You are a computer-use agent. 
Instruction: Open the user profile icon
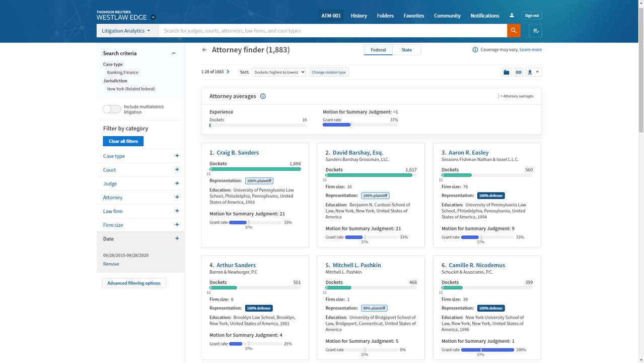click(x=512, y=16)
